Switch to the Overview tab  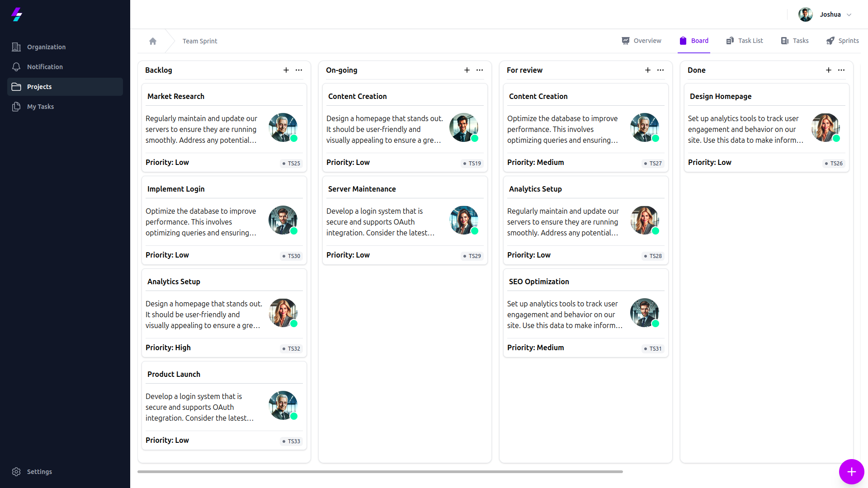[x=641, y=41]
